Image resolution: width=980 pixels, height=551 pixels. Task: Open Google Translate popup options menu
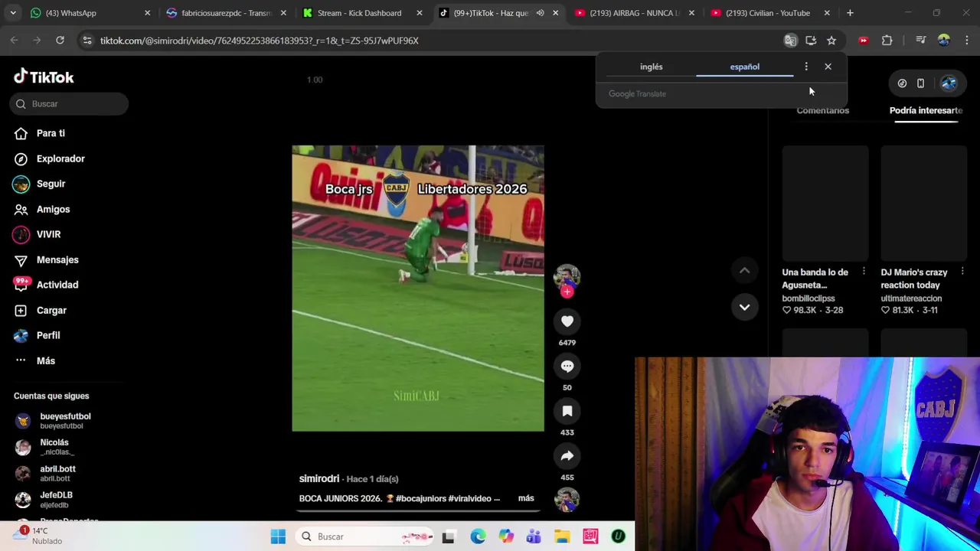pyautogui.click(x=806, y=67)
